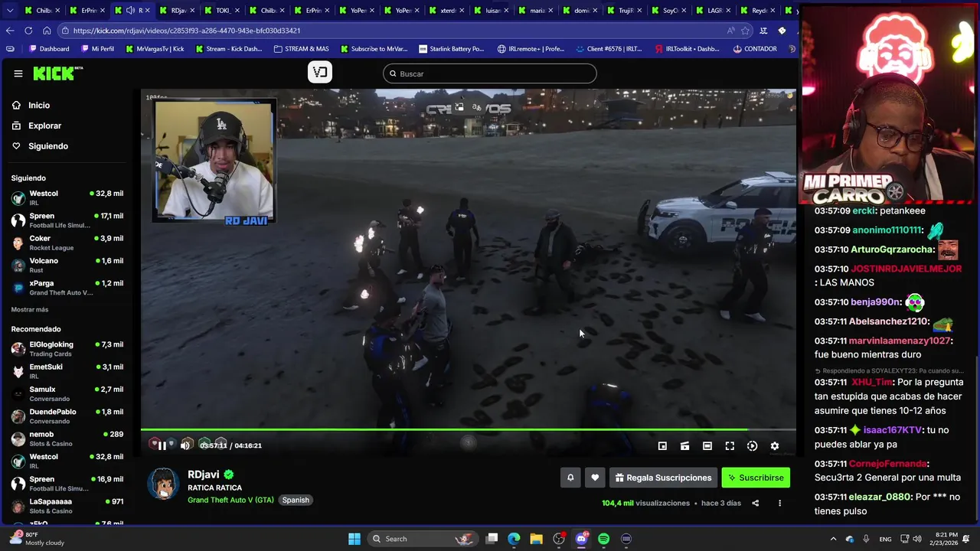Screen dimensions: 980x551
Task: Open the STREAM & MAS bookmark folder
Action: coord(301,49)
